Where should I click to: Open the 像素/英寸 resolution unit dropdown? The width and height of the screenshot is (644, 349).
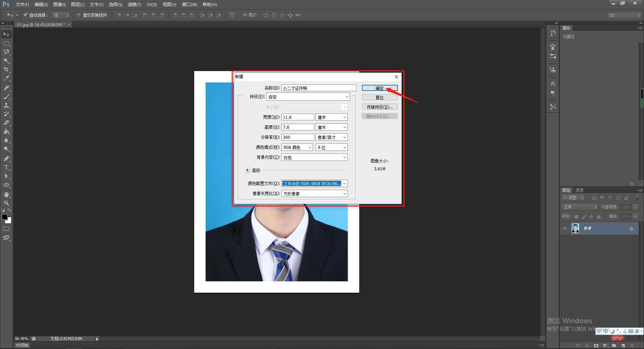331,137
